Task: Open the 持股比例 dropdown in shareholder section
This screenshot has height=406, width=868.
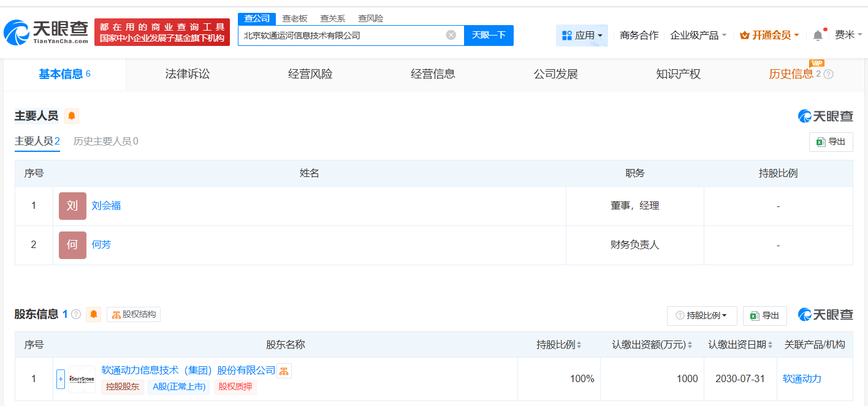Action: pyautogui.click(x=702, y=315)
